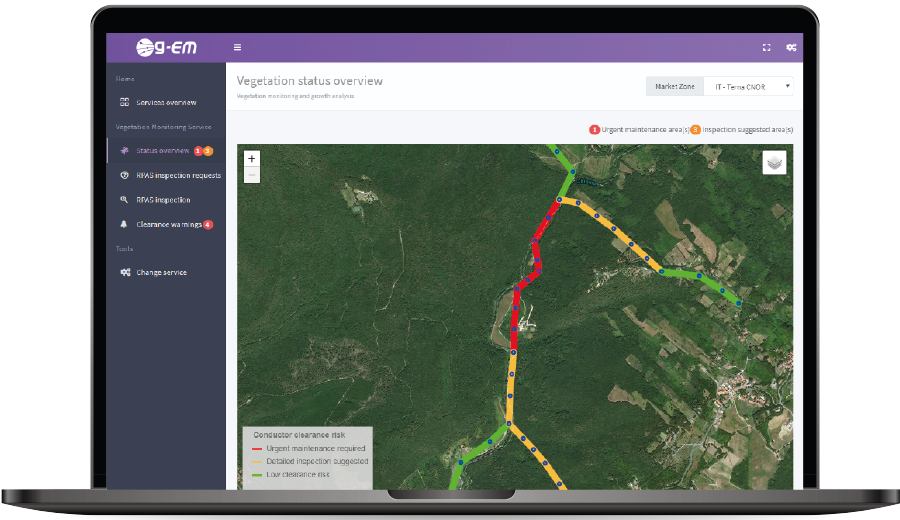Toggle the hamburger sidebar menu
The width and height of the screenshot is (900, 520).
[237, 47]
